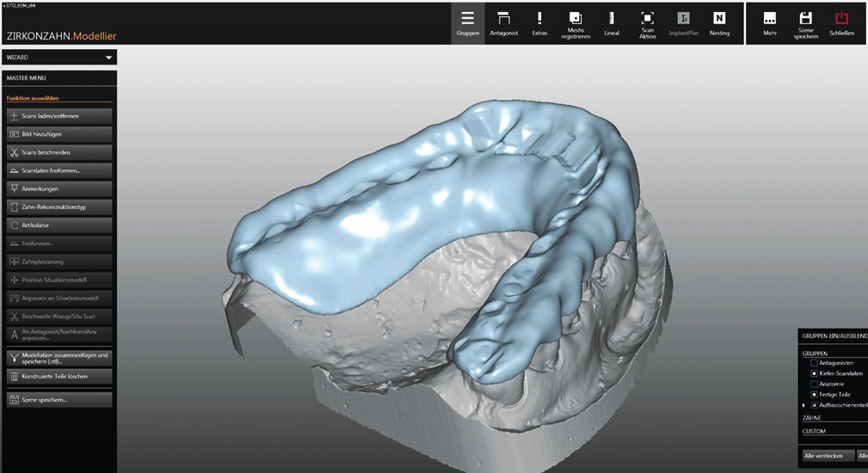
Task: Click the Funktion auswählen heading
Action: (x=33, y=98)
